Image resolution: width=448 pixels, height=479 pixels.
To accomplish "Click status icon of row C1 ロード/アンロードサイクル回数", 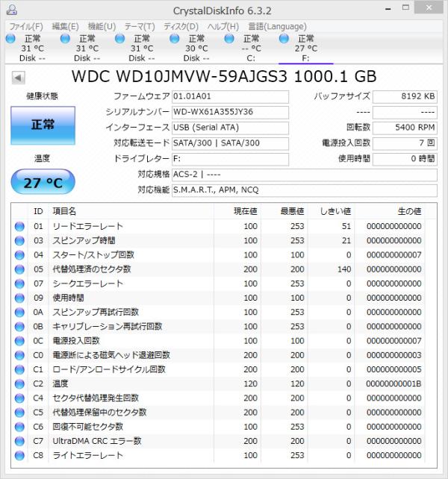I will tap(19, 369).
